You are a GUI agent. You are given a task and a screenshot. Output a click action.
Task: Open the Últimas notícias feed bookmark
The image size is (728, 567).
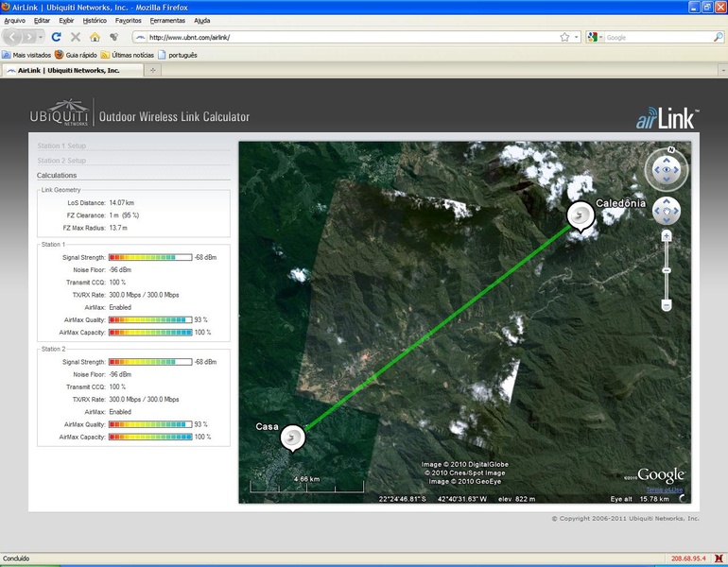tap(128, 55)
